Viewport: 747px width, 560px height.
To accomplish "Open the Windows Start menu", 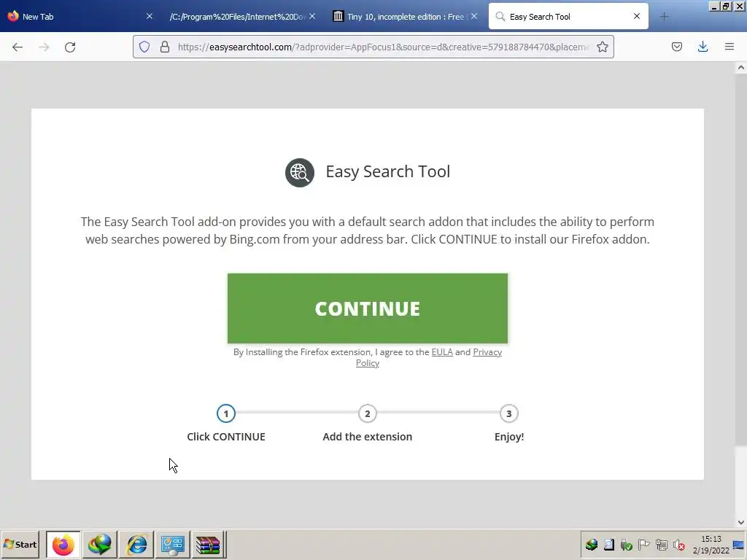I will [20, 544].
